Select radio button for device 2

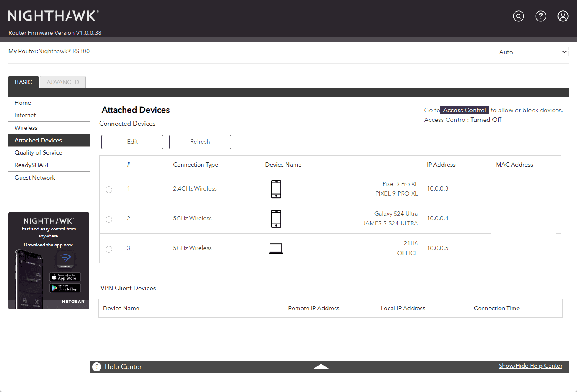tap(109, 219)
